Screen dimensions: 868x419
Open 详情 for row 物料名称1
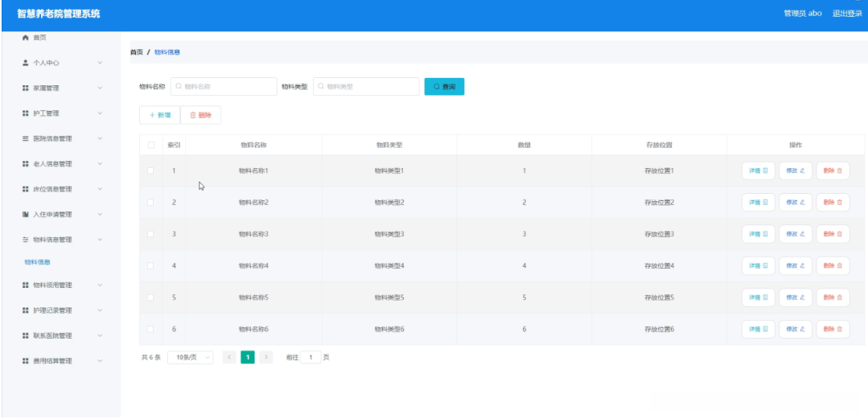[x=759, y=170]
